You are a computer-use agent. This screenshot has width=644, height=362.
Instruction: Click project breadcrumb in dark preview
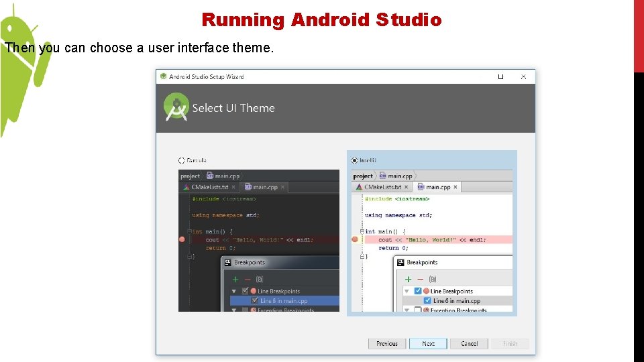click(x=190, y=176)
